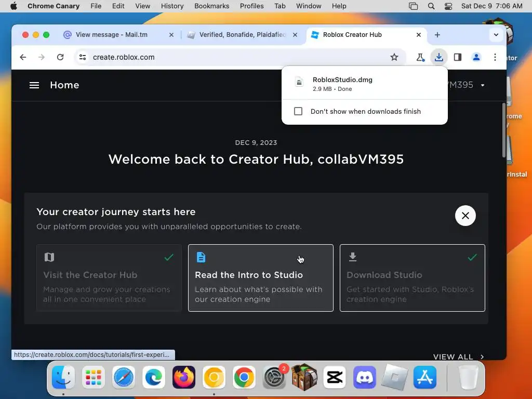Click the browser back arrow
The height and width of the screenshot is (399, 532).
[x=23, y=57]
